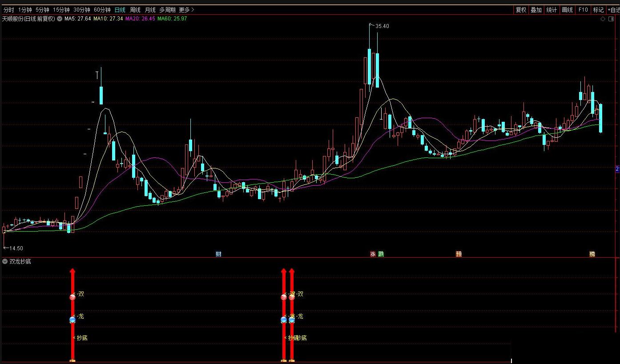
Task: Expand the 天顺股份 chart title dropdown
Action: pyautogui.click(x=59, y=19)
